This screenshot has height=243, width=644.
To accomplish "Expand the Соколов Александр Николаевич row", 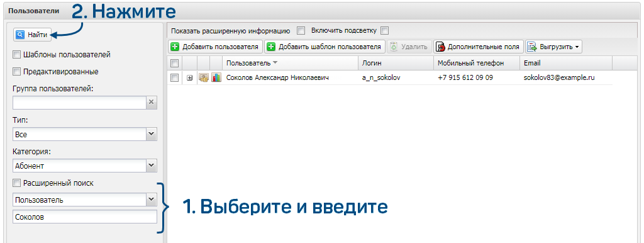I will tap(189, 77).
